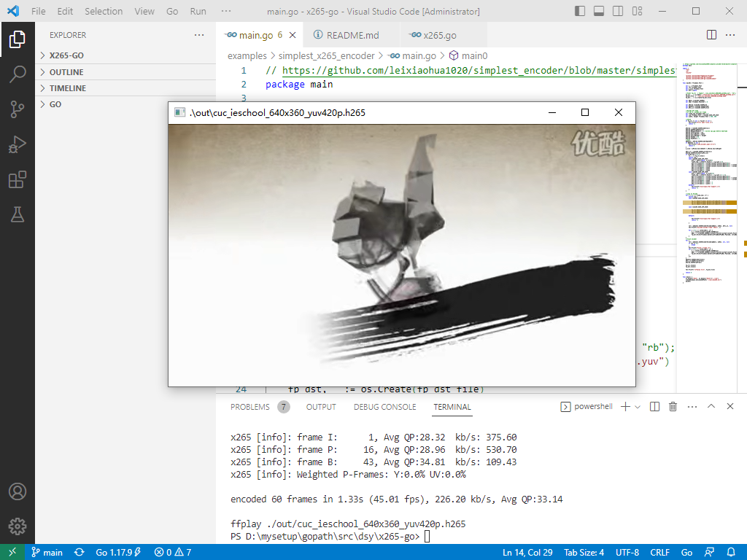Open the Search view icon
The width and height of the screenshot is (747, 560).
click(18, 74)
